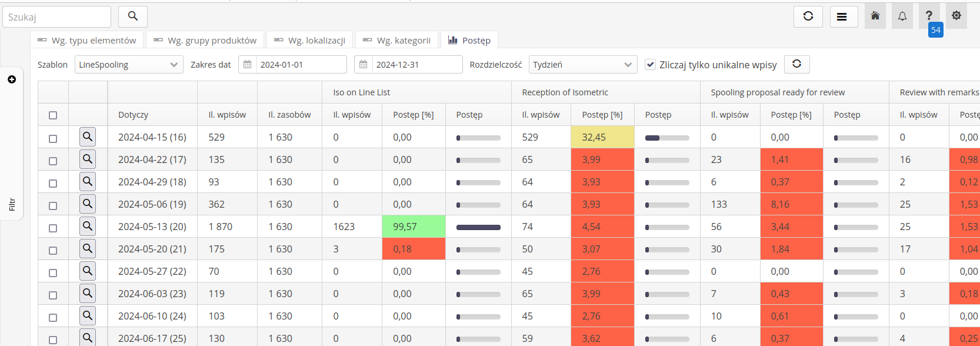
Task: Open the Rozdzielczość Tydzień dropdown
Action: coord(582,65)
